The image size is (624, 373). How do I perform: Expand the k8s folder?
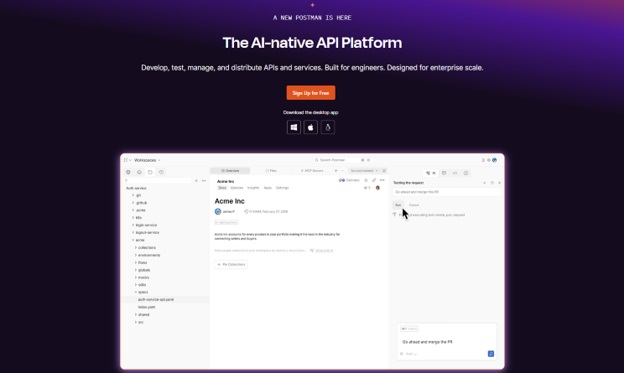tap(133, 218)
